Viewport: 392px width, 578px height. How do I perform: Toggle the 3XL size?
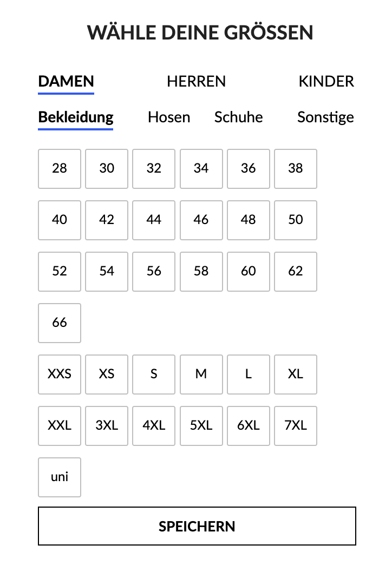click(107, 426)
